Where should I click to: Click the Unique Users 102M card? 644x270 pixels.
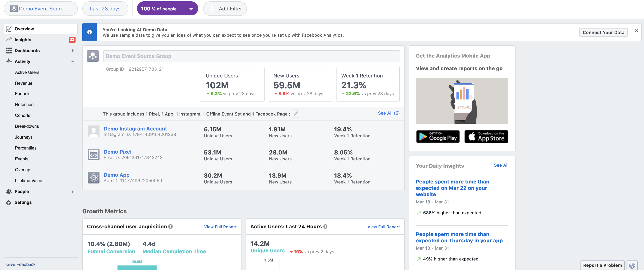pyautogui.click(x=232, y=84)
